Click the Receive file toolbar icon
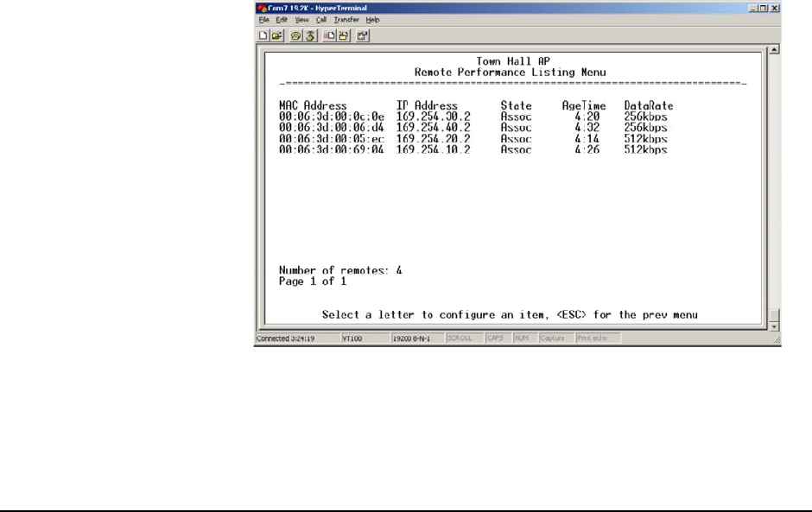 [343, 35]
